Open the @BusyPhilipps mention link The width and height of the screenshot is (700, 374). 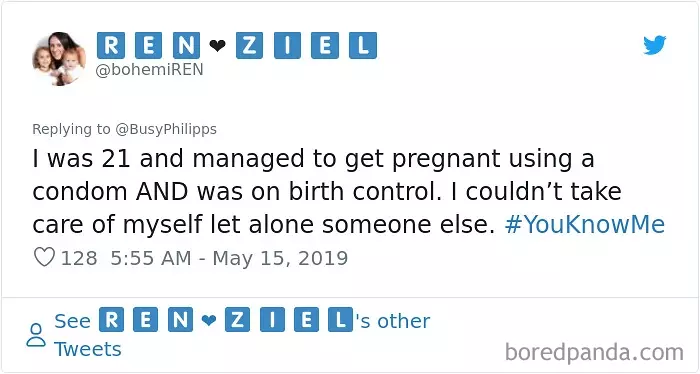click(x=166, y=129)
